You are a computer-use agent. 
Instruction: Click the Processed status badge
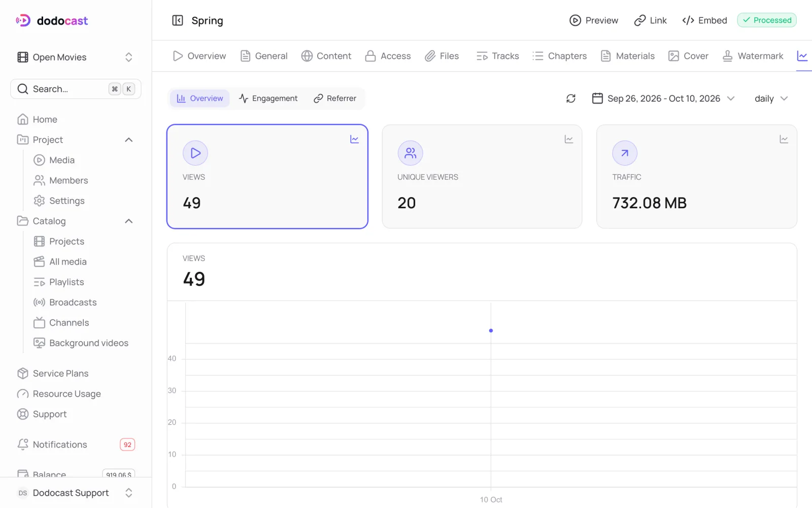[767, 20]
